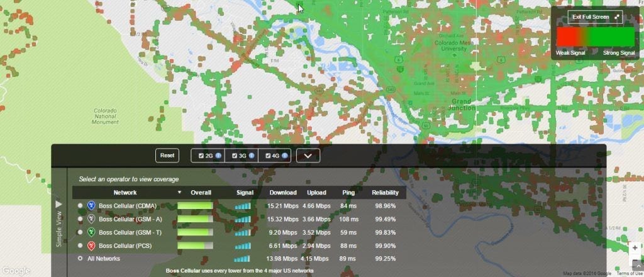
Task: Click the Network column sort arrow
Action: click(x=179, y=193)
